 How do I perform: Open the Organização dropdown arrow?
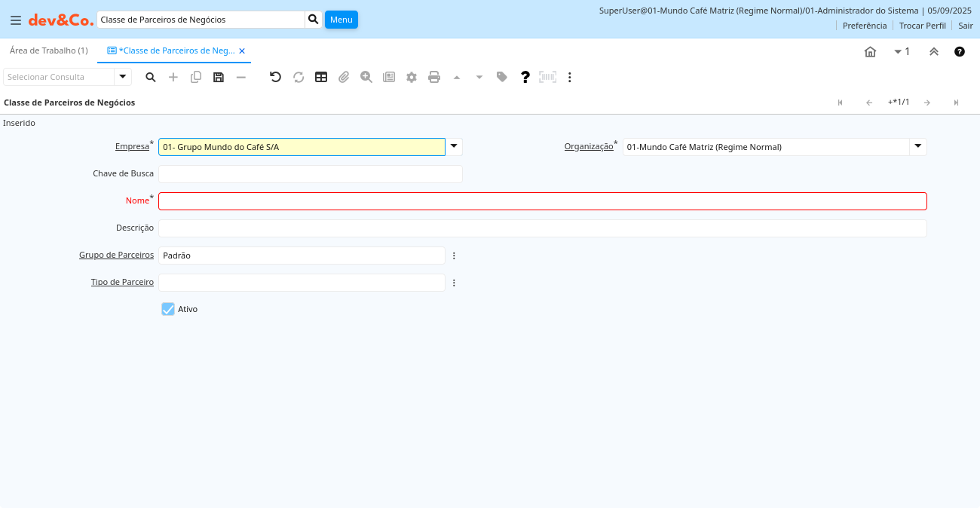[x=917, y=147]
